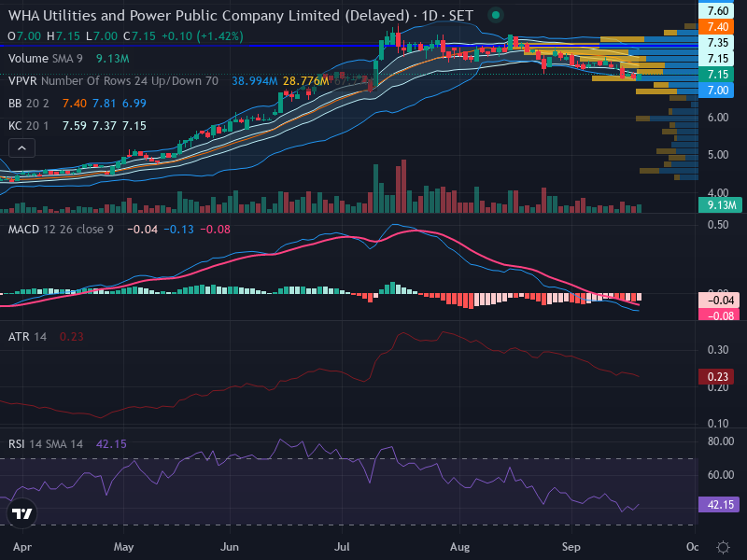The height and width of the screenshot is (560, 747).
Task: Open the BB 20 2 indicator legend
Action: coord(29,104)
